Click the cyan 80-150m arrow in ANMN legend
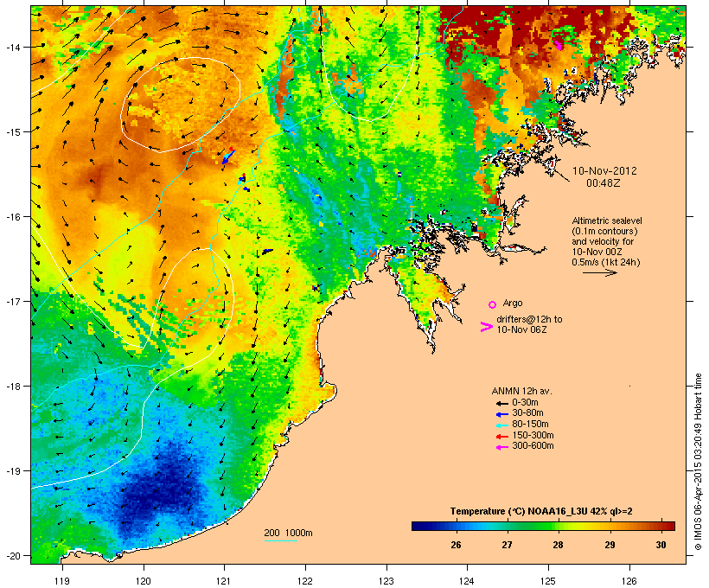This screenshot has height=588, width=709. [501, 425]
